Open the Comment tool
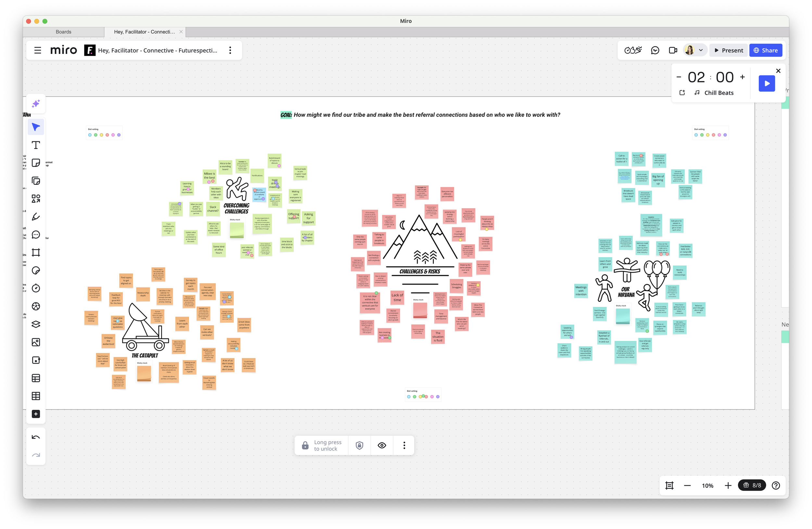812x529 pixels. pos(36,235)
